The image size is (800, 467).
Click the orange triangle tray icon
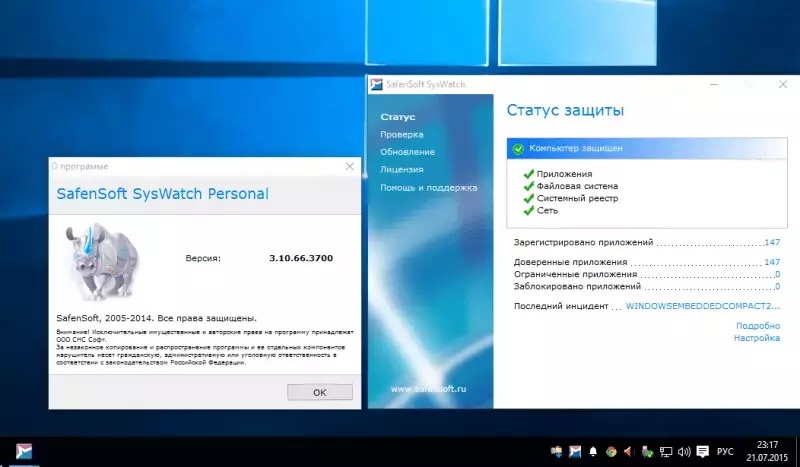pos(628,452)
